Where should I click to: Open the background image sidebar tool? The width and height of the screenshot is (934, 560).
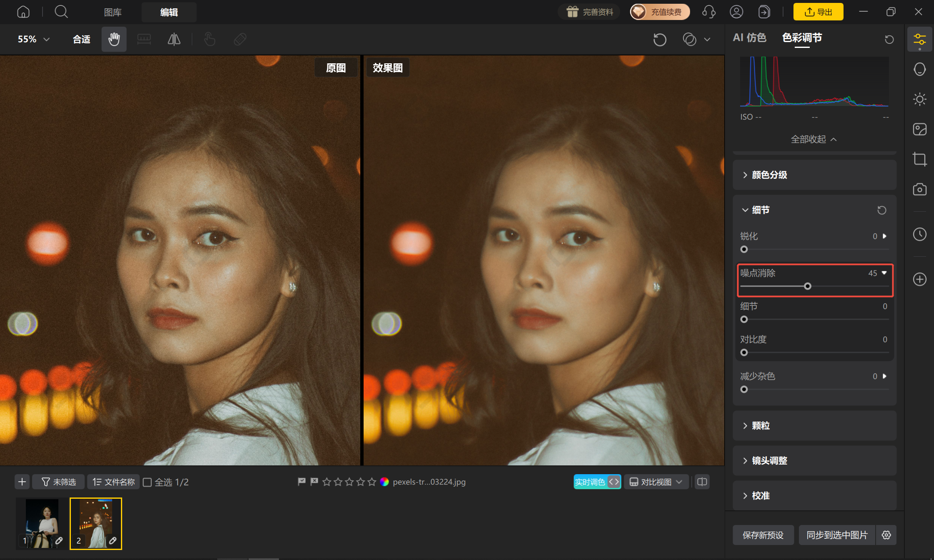click(x=919, y=129)
